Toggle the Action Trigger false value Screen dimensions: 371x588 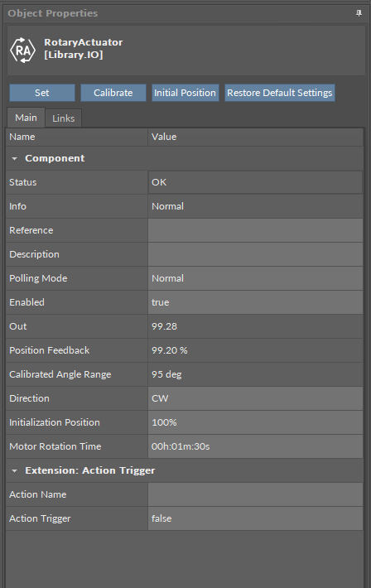(x=255, y=518)
